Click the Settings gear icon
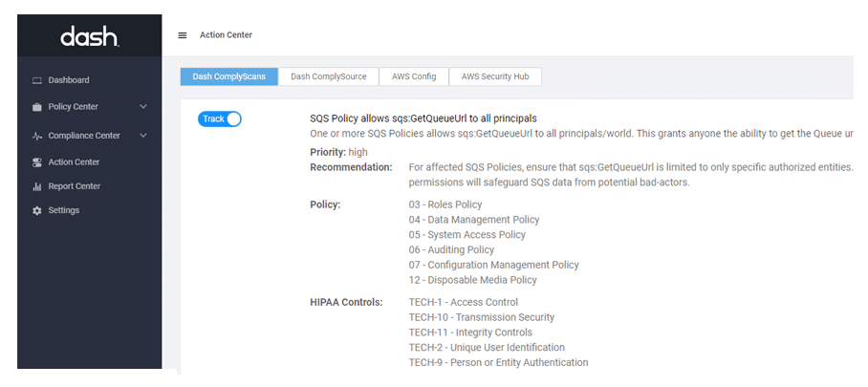The image size is (868, 387). [x=37, y=210]
